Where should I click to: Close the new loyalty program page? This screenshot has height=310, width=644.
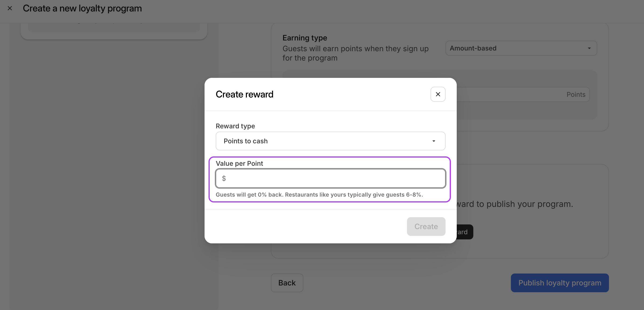click(10, 8)
